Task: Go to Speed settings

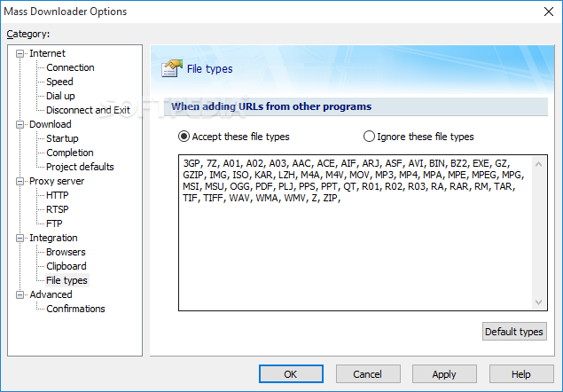Action: click(x=59, y=82)
